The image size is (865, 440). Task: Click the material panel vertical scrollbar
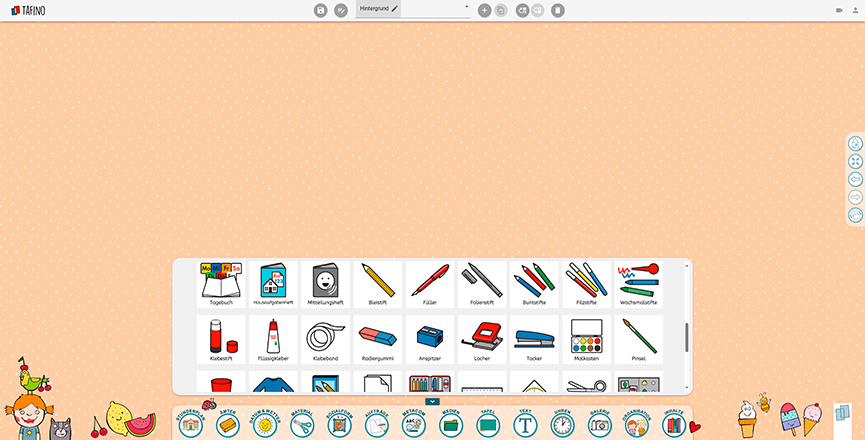(686, 337)
